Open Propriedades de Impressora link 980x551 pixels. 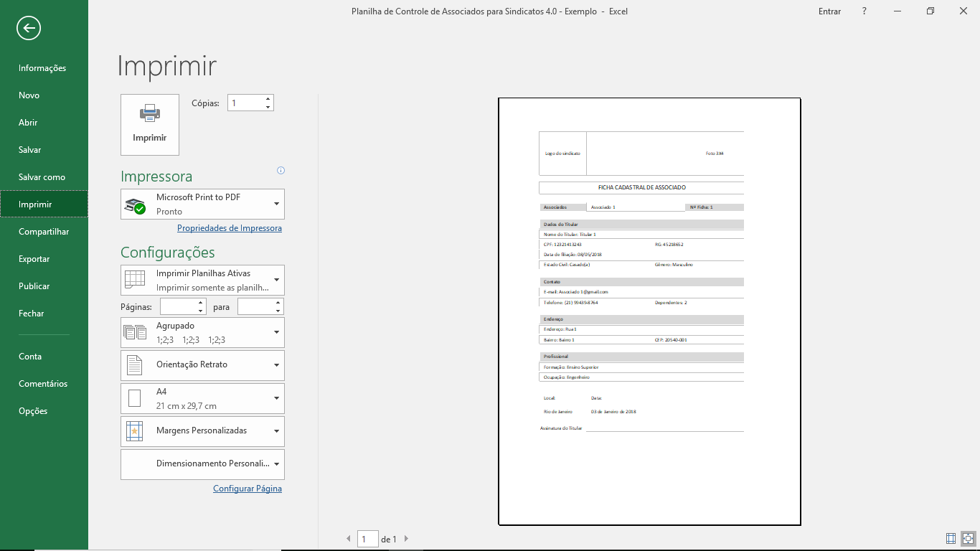pyautogui.click(x=229, y=228)
